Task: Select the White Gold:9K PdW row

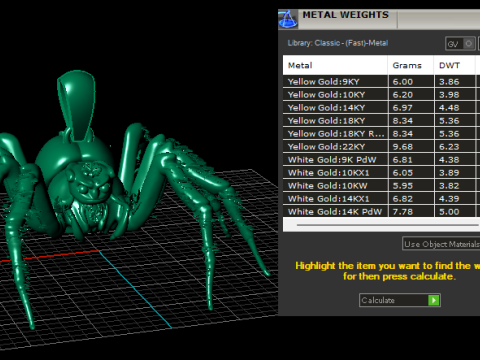Action: (x=381, y=160)
